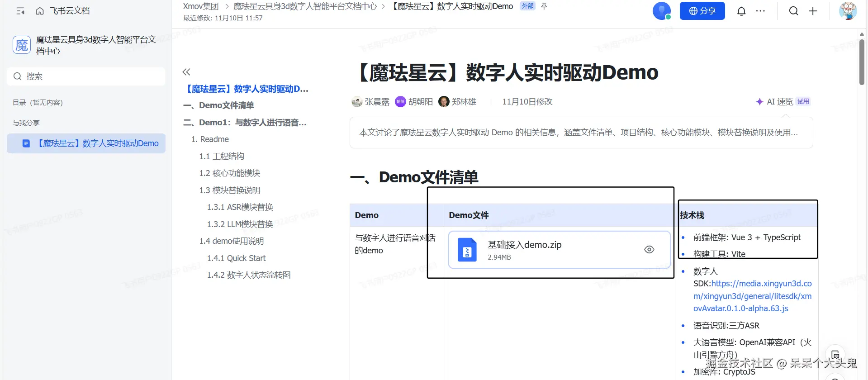The image size is (868, 380).
Task: Click 最近修改: 11月10日 11:57 text
Action: [223, 18]
